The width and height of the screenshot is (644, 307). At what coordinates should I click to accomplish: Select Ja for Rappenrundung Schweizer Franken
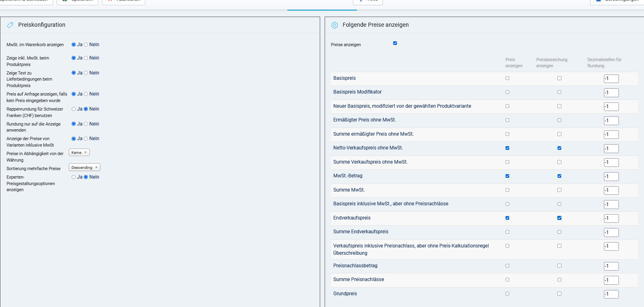click(74, 109)
